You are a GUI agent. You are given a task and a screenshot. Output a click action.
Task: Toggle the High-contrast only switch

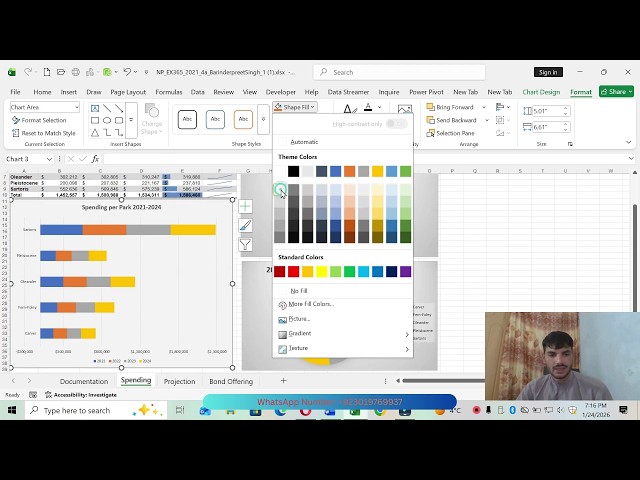tap(396, 124)
